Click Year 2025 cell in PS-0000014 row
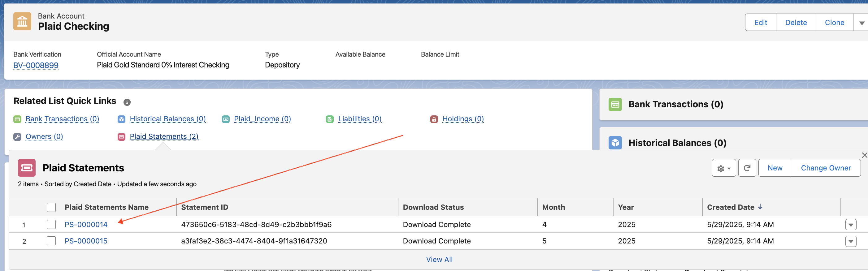This screenshot has height=271, width=868. pos(627,225)
